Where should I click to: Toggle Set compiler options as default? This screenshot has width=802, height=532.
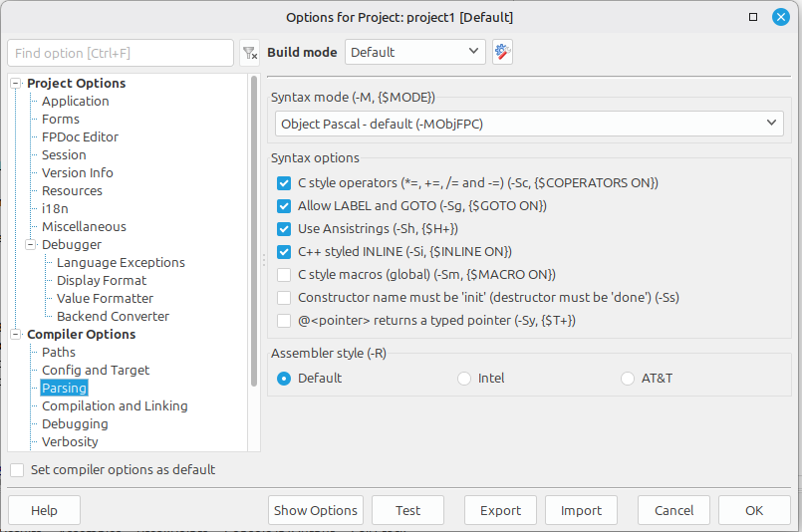[17, 470]
